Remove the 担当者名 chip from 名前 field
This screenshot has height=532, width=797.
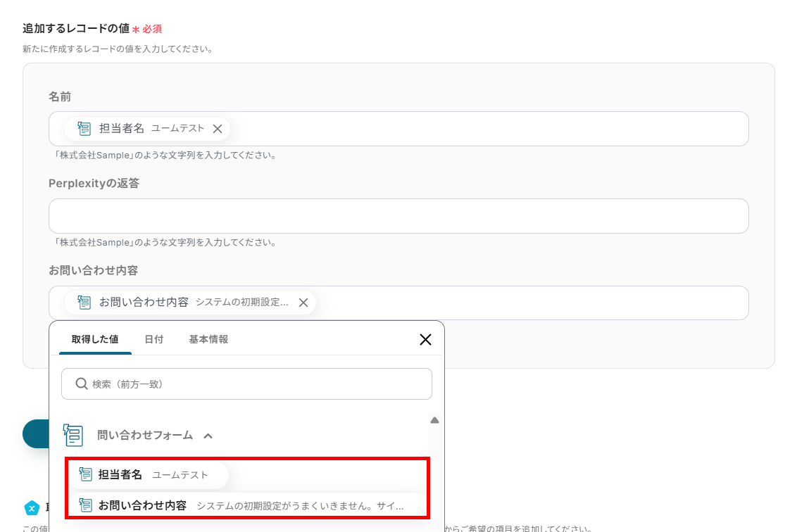218,129
